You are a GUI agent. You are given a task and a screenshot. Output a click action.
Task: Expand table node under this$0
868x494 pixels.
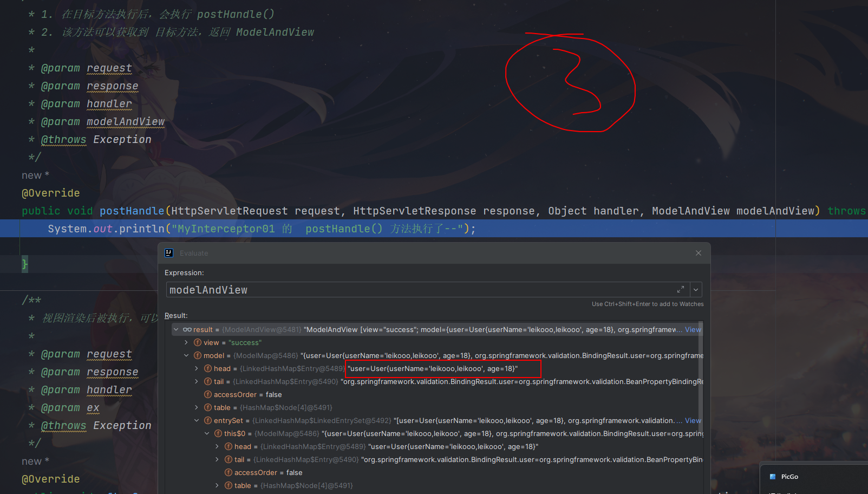[217, 485]
